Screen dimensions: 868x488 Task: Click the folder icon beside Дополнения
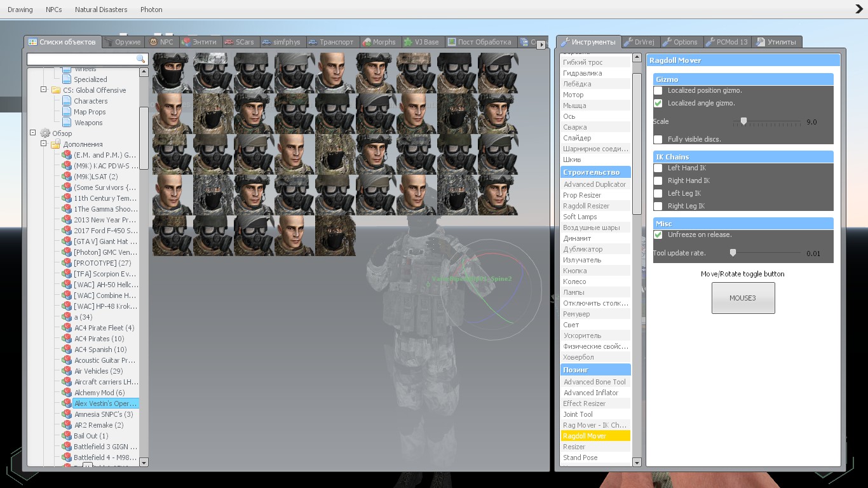56,144
